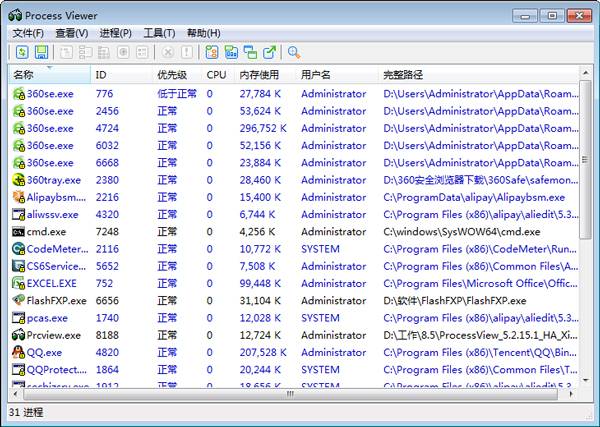
Task: Click the Alipaybsm process icon
Action: (18, 197)
